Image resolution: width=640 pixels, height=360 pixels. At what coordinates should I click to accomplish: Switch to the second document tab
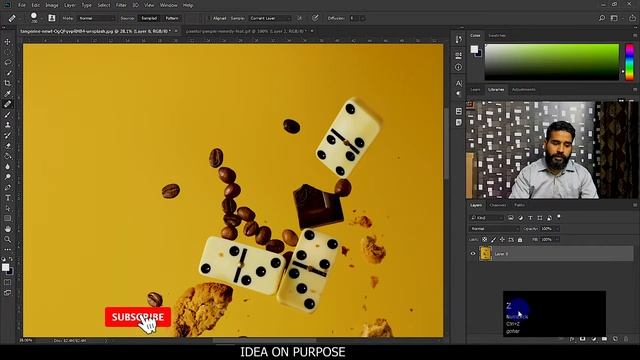click(246, 31)
